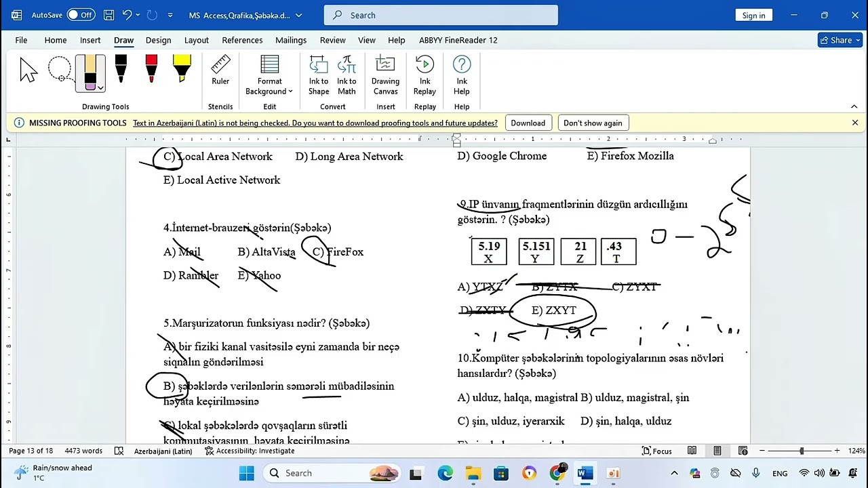
Task: Click the Word icon in the title bar
Action: (x=16, y=15)
